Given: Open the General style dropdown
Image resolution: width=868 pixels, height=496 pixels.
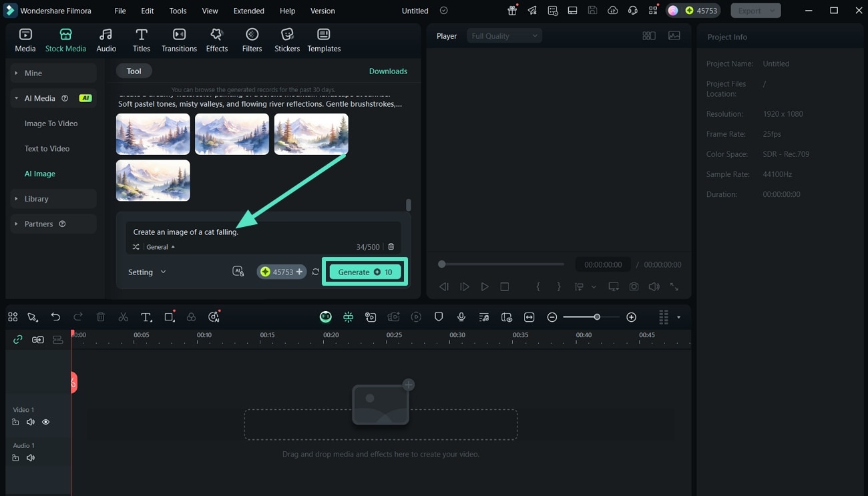Looking at the screenshot, I should 161,247.
